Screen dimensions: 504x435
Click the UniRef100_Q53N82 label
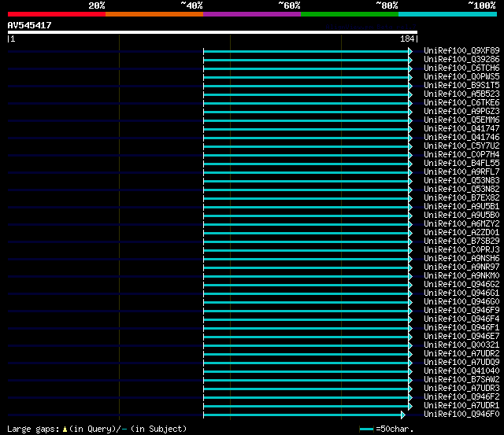tap(461, 190)
